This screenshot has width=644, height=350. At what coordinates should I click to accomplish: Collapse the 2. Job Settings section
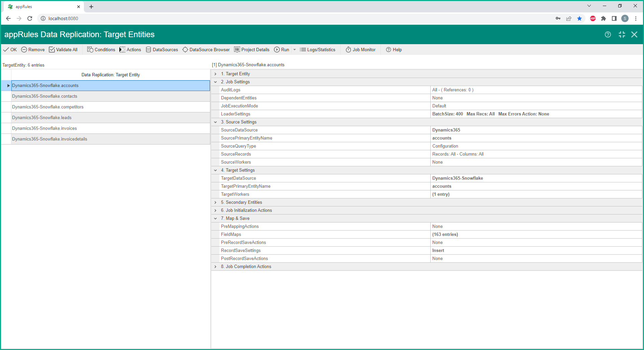pyautogui.click(x=216, y=82)
